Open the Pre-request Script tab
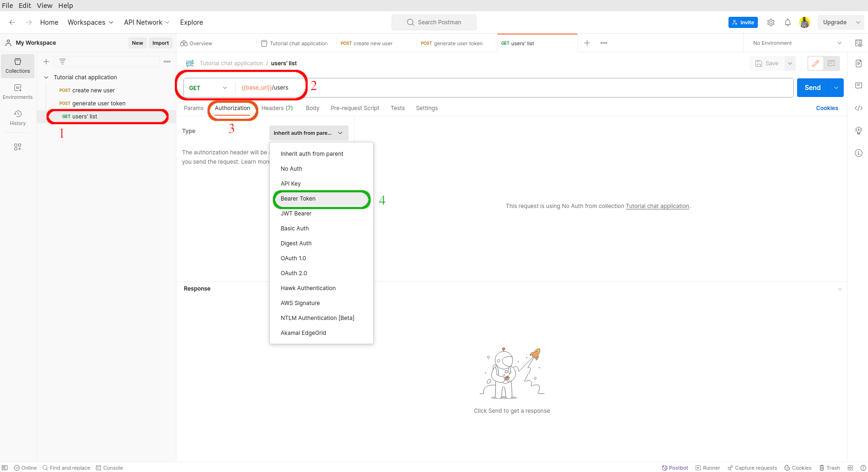 [x=355, y=108]
